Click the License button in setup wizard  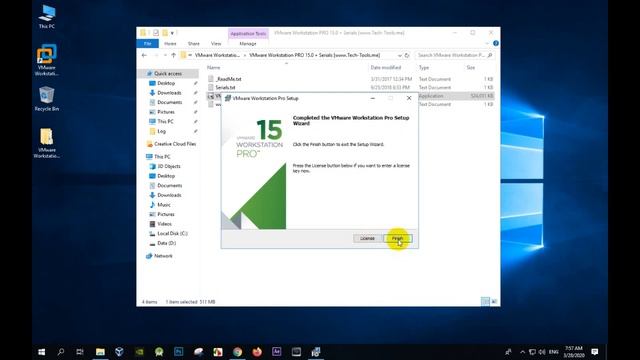(x=367, y=238)
